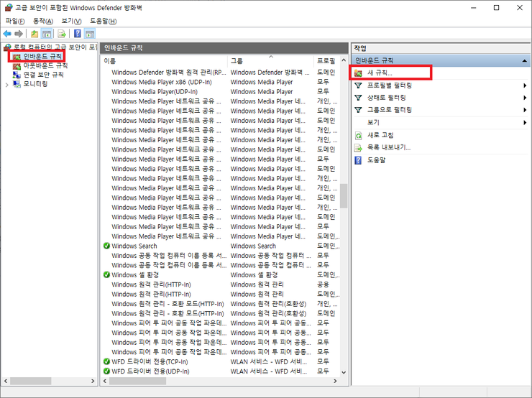Toggle the action pane show/hide button
Screen dimensions: 532x398
pyautogui.click(x=90, y=34)
